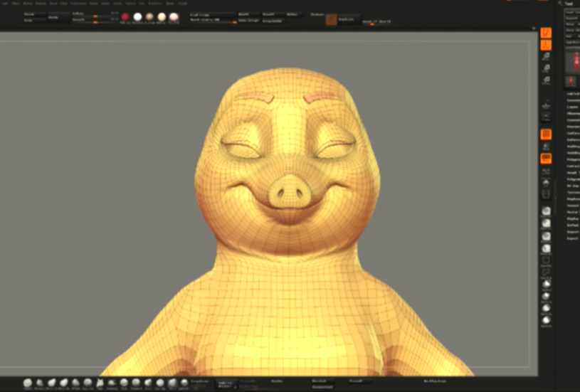Toggle the orange polyframe wireframe button on right shelf

(x=546, y=159)
